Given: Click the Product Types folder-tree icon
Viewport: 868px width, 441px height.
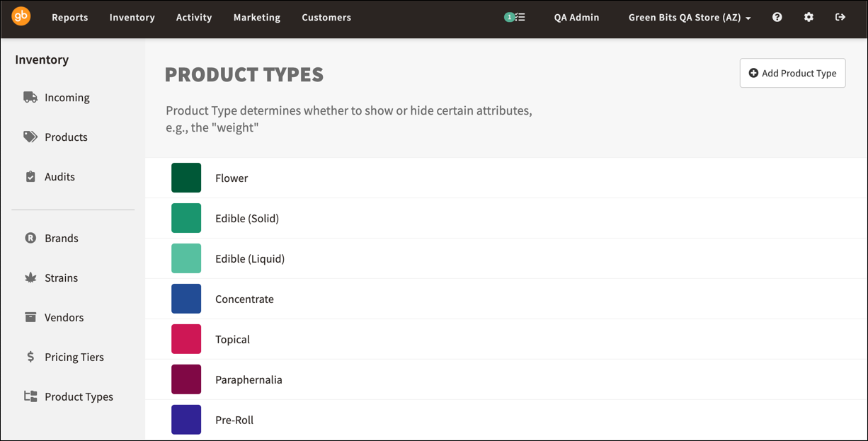Looking at the screenshot, I should coord(30,396).
